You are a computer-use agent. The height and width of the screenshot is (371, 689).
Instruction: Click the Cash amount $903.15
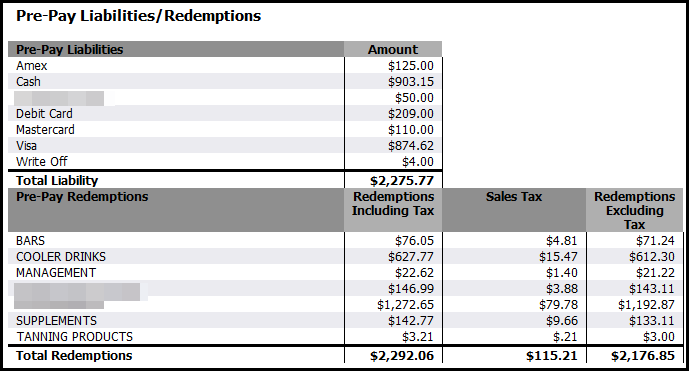tap(410, 82)
